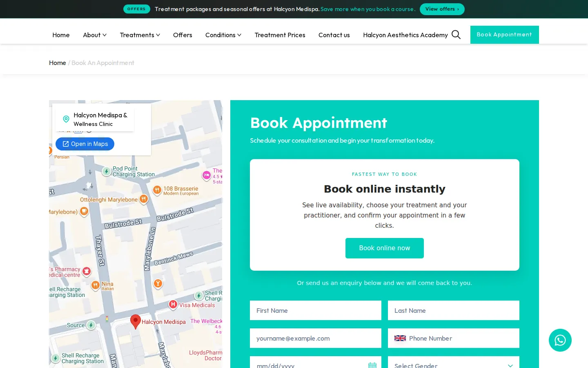
Task: Open the Select Gender dropdown
Action: (x=454, y=362)
